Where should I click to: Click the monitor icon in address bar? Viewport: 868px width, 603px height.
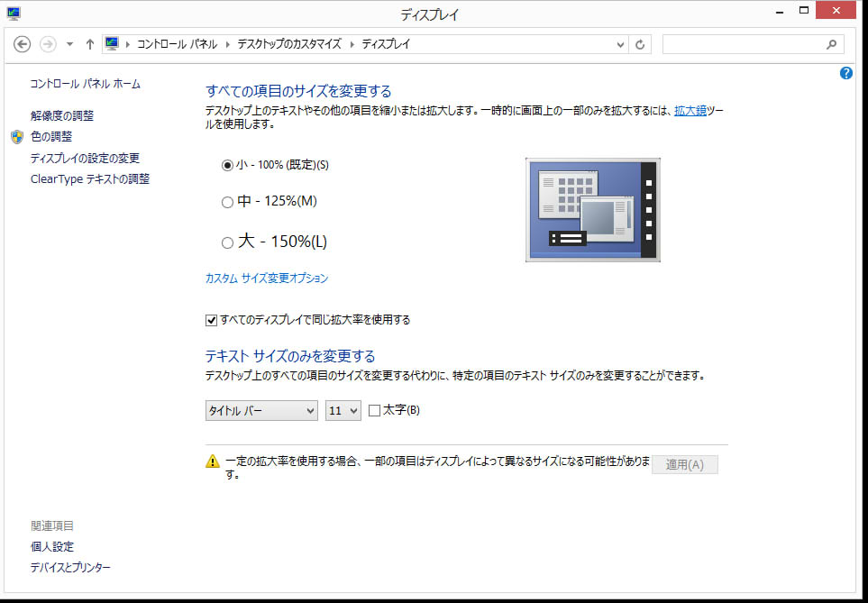[113, 44]
